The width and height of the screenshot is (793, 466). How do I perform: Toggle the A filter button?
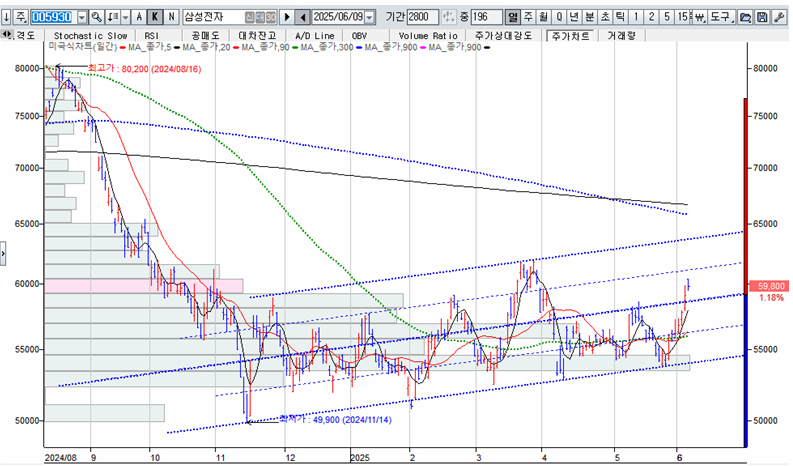coord(139,17)
